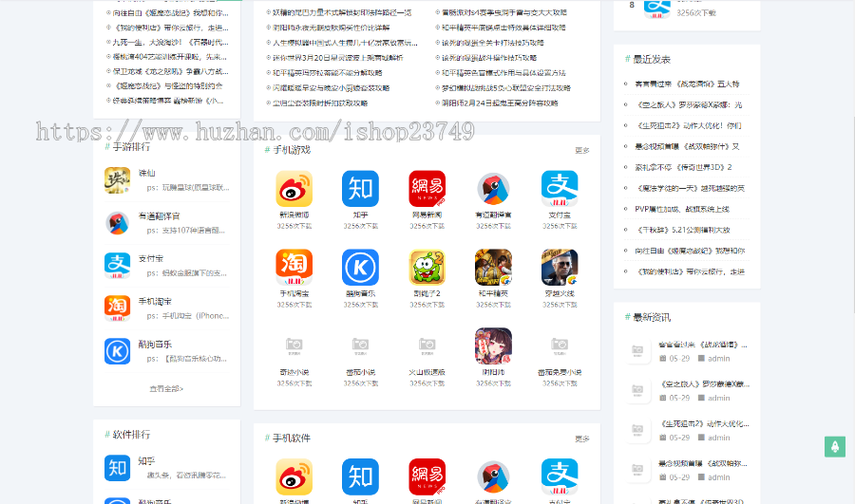This screenshot has height=504, width=855.
Task: Open the 酷狗音乐 icon in 手游排行
Action: click(x=117, y=351)
